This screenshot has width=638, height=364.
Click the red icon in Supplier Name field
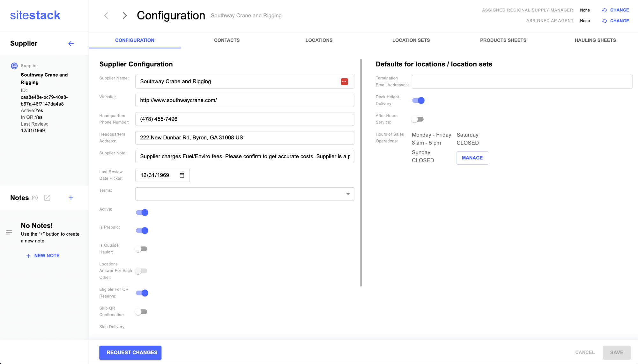click(x=344, y=82)
